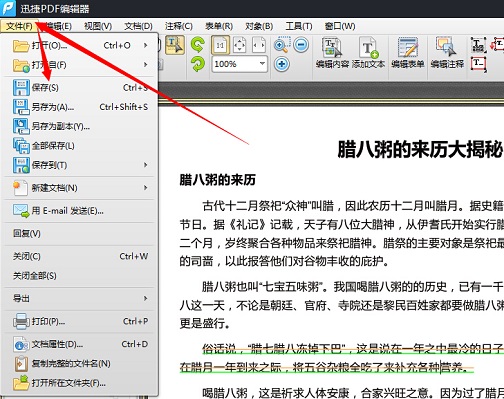
Task: Expand the 导出 submenu arrow
Action: click(145, 298)
